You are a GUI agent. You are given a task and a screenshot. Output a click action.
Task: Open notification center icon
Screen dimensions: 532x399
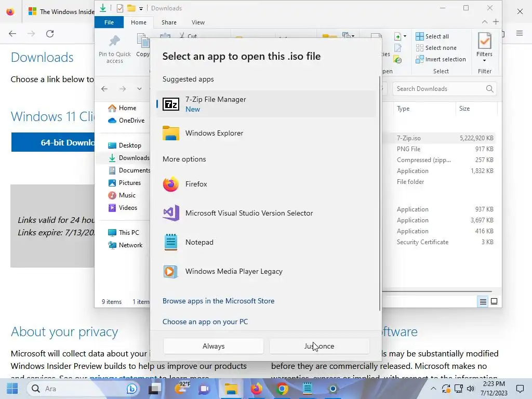(520, 389)
